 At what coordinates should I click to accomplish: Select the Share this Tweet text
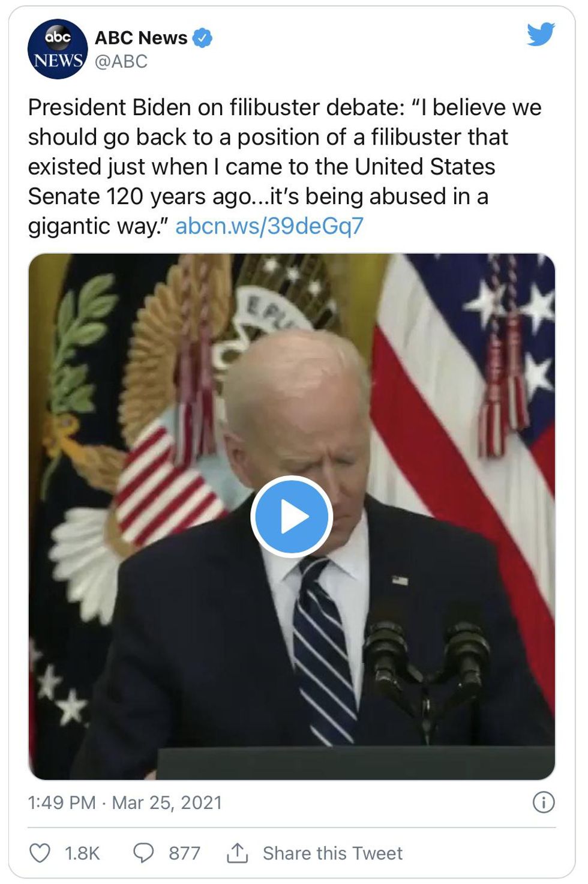click(x=332, y=853)
